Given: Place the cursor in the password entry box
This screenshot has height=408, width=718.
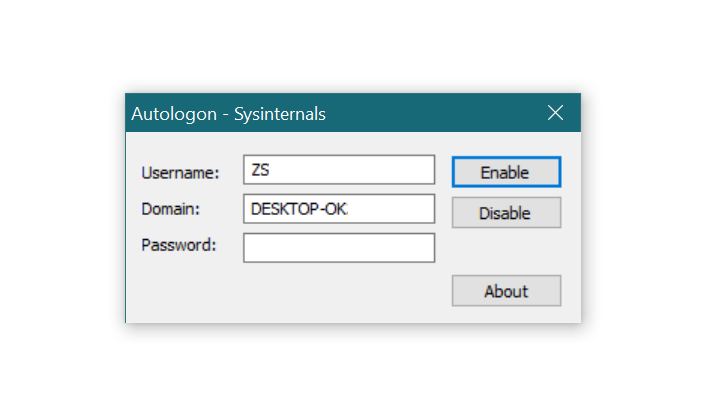Looking at the screenshot, I should pos(339,247).
